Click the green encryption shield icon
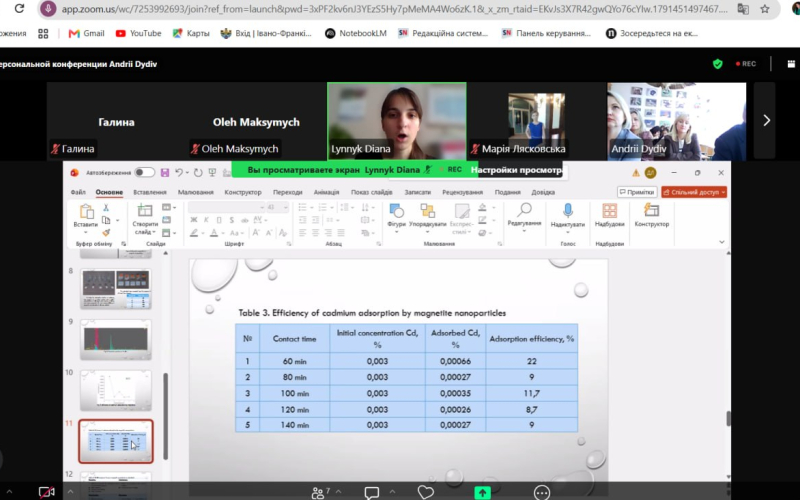This screenshot has height=500, width=800. point(717,64)
